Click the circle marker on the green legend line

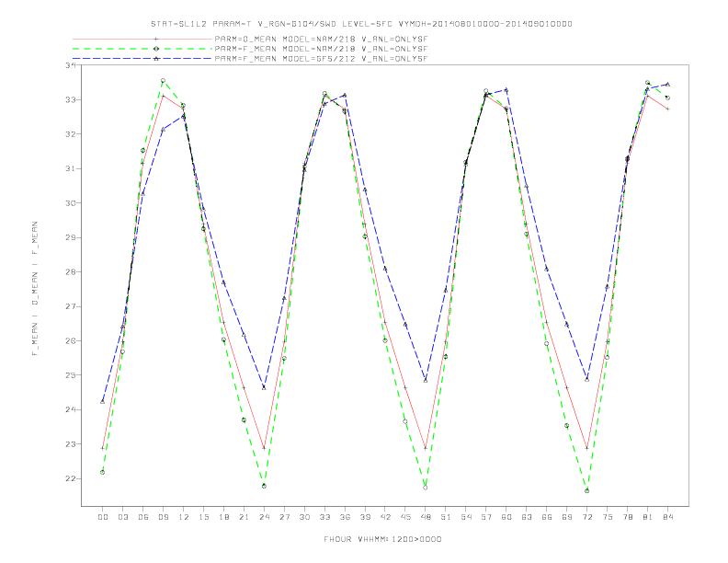pyautogui.click(x=156, y=49)
